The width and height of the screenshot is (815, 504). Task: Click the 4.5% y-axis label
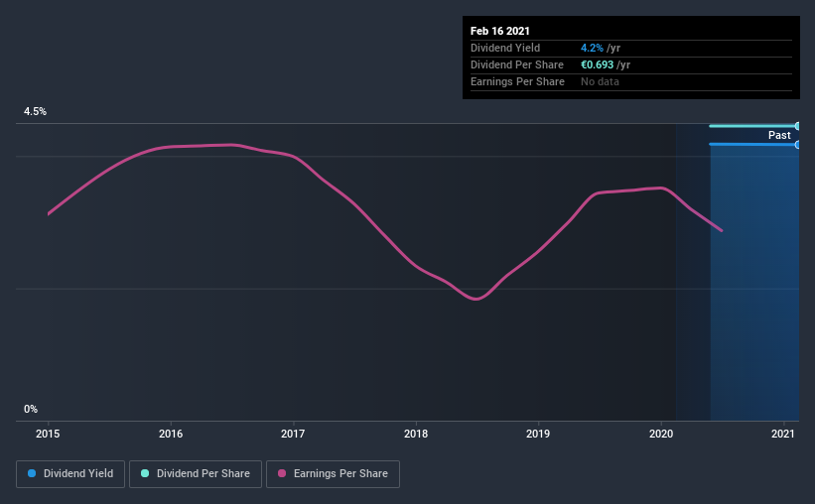coord(35,112)
